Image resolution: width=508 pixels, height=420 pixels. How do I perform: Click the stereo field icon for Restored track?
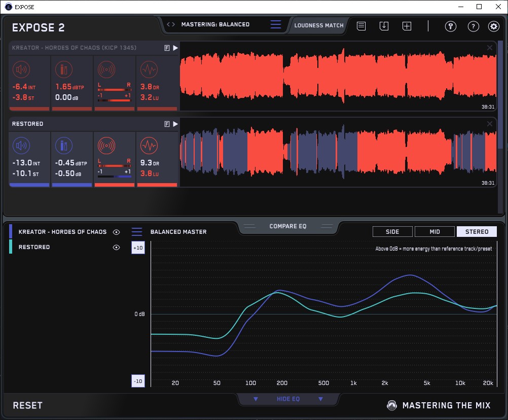click(x=106, y=146)
